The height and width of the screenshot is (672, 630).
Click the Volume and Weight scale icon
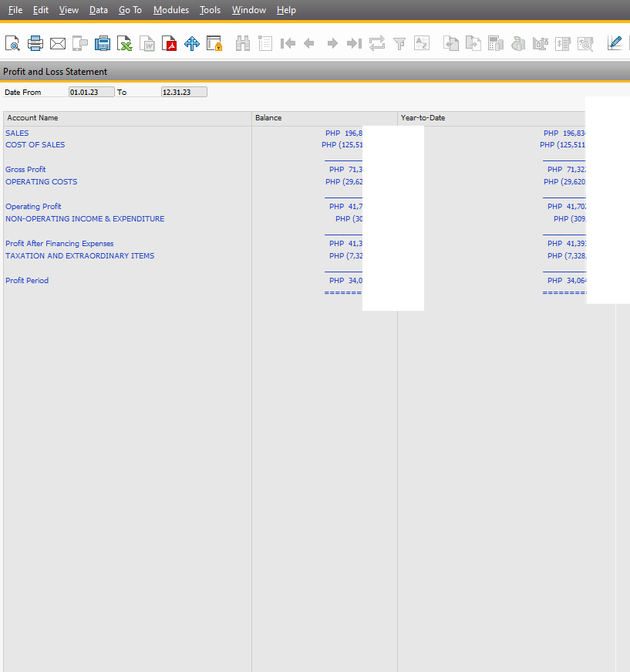point(541,43)
